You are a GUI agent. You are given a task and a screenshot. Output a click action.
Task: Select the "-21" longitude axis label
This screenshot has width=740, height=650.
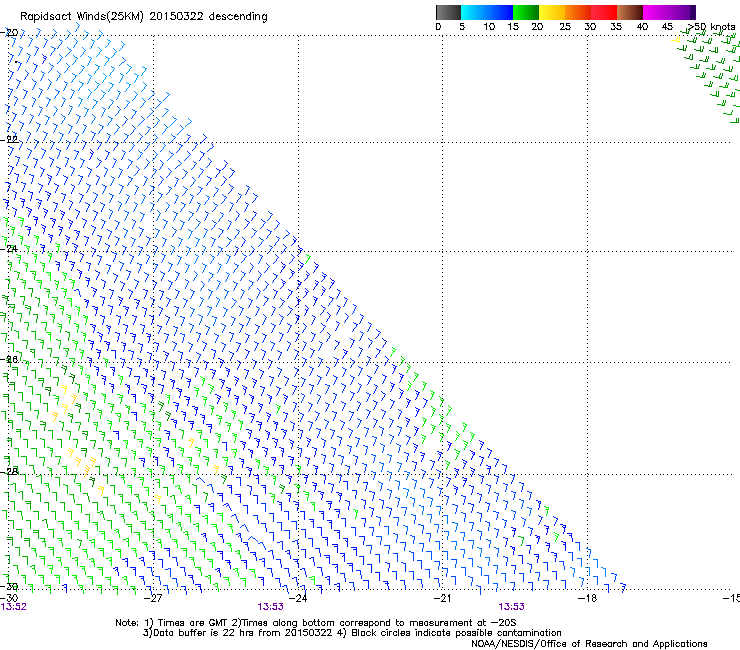[x=442, y=598]
